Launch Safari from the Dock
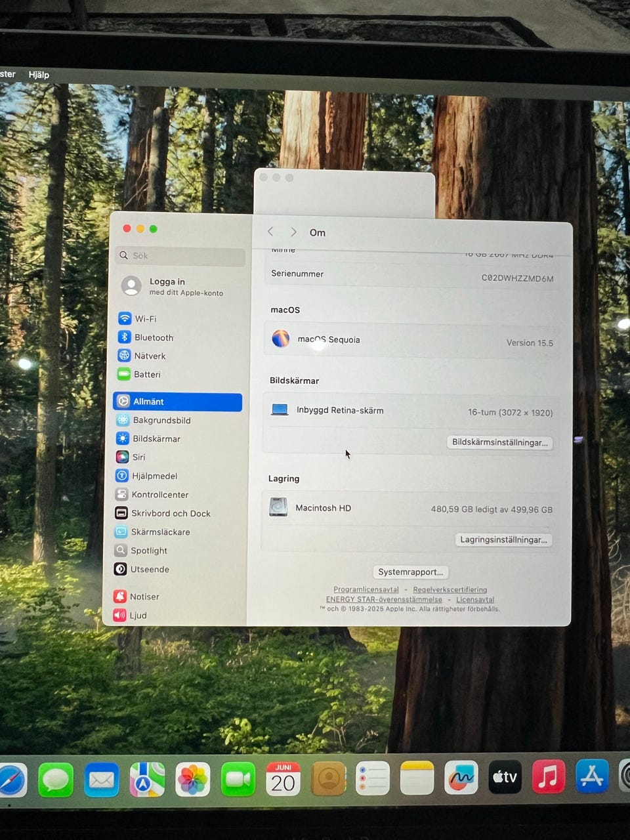630x840 pixels. [11, 780]
